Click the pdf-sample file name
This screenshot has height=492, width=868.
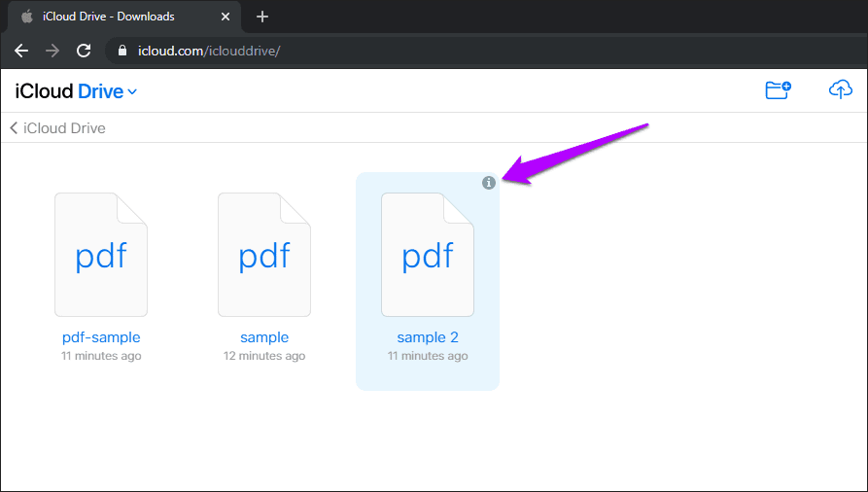tap(101, 336)
